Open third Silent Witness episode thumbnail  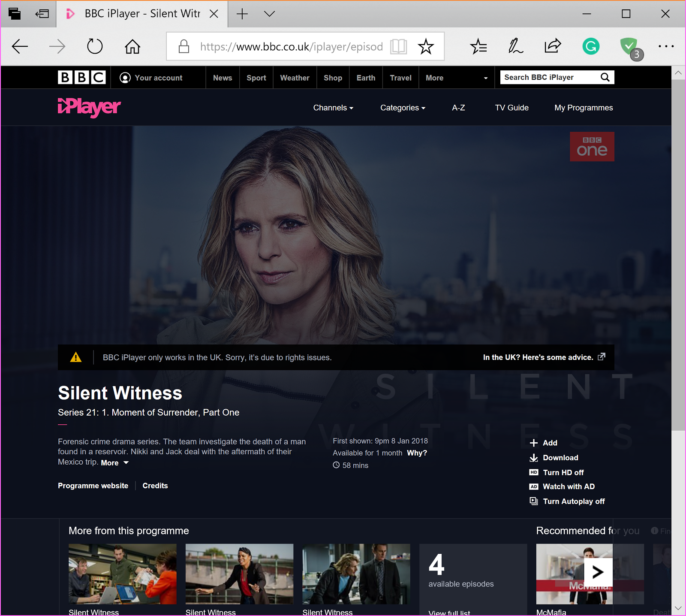pos(356,574)
